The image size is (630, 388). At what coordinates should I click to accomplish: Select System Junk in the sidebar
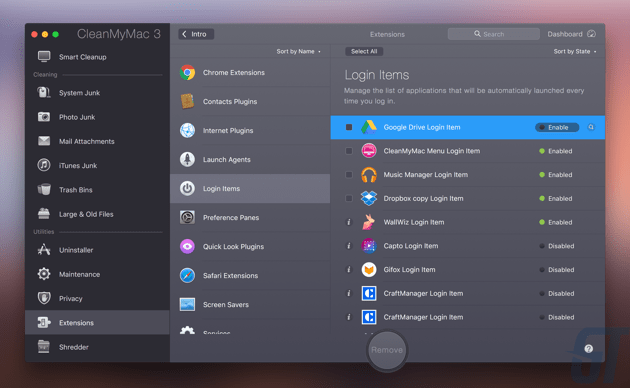[97, 93]
